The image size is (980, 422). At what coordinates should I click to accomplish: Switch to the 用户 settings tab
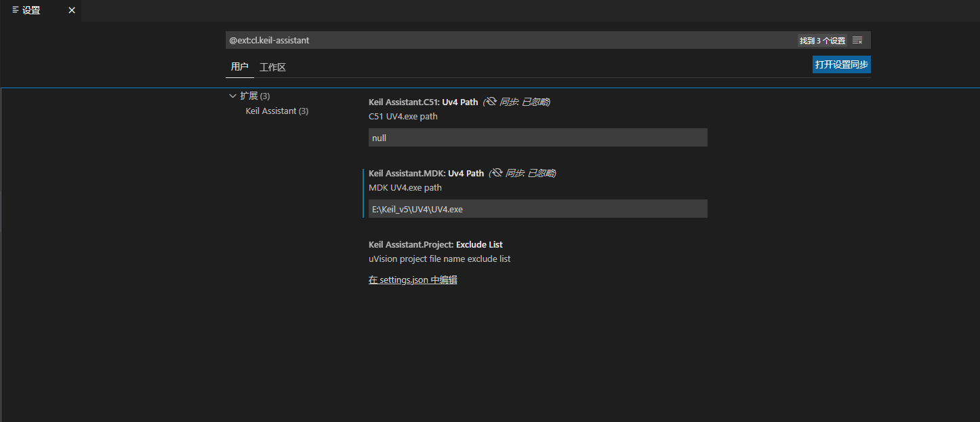coord(240,67)
